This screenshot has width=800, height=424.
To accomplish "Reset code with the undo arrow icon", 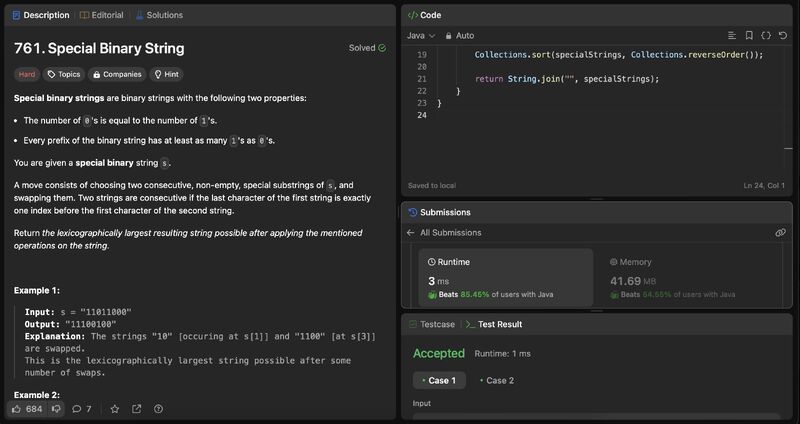I will point(783,36).
